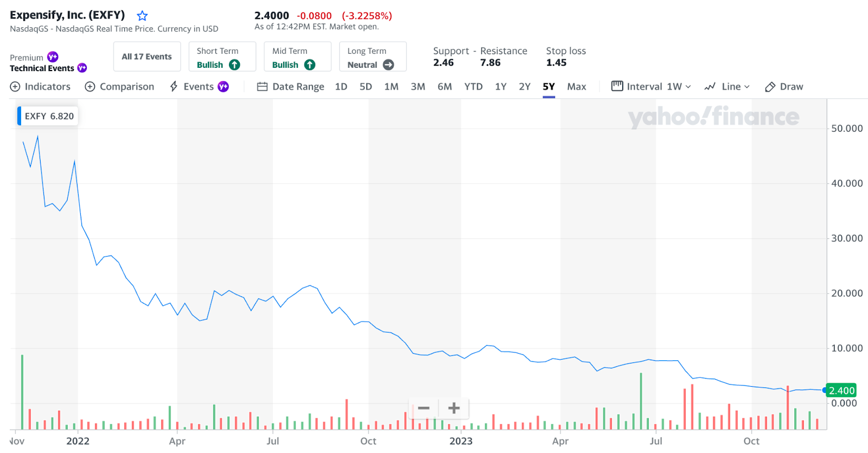Click the badge icon next to Technical Events
Viewport: 868px width, 453px height.
[82, 68]
